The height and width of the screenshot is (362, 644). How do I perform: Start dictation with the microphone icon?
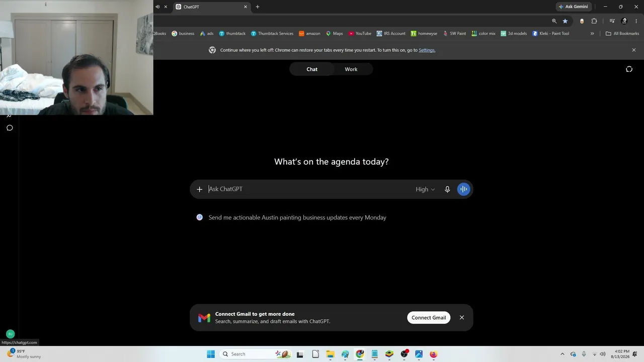447,189
